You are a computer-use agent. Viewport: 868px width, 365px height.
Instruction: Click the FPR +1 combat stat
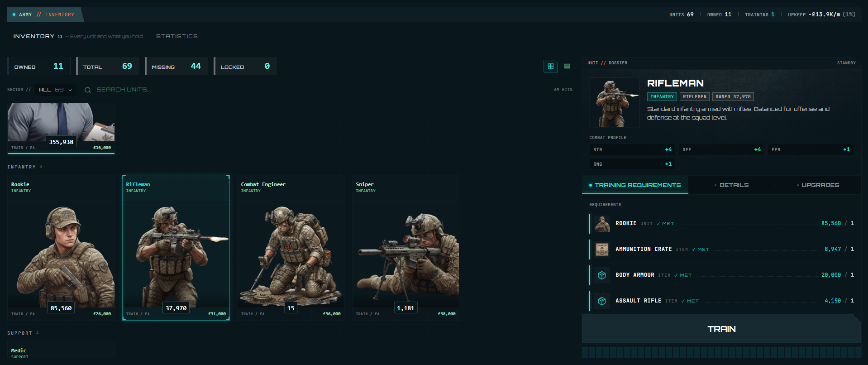(x=811, y=150)
